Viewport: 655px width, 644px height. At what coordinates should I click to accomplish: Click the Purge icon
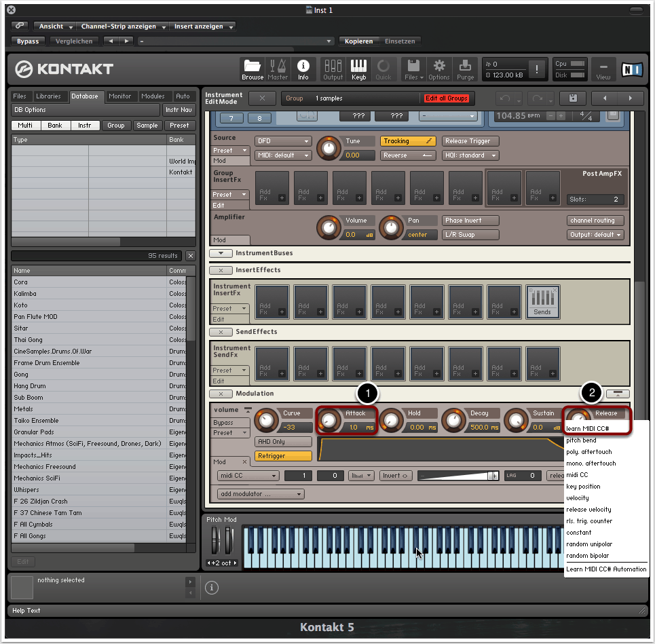465,69
